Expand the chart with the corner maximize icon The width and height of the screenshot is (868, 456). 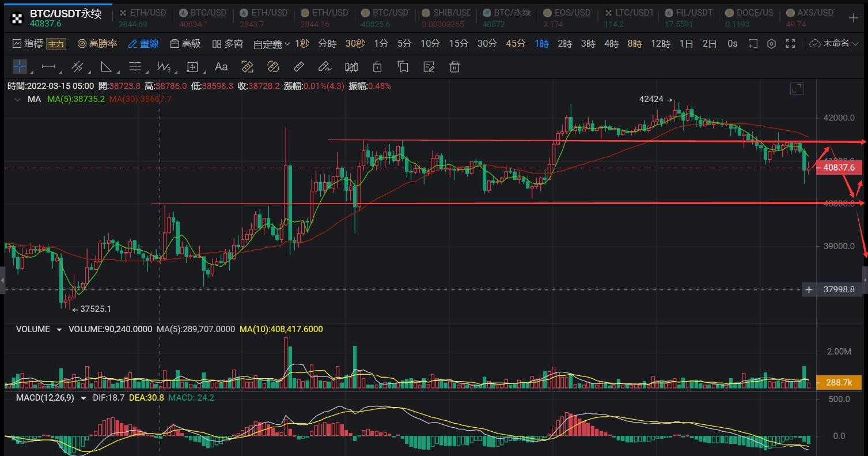pyautogui.click(x=797, y=88)
